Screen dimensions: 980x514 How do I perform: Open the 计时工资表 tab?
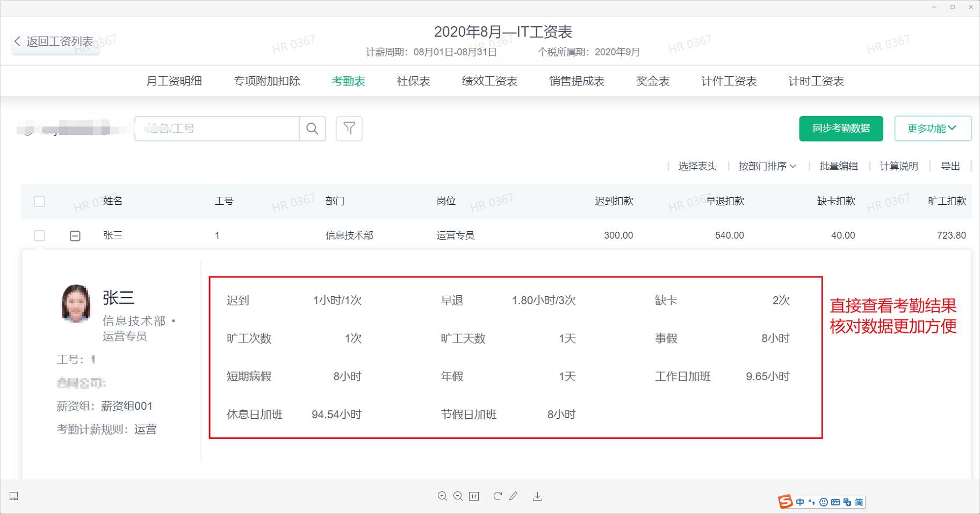816,81
